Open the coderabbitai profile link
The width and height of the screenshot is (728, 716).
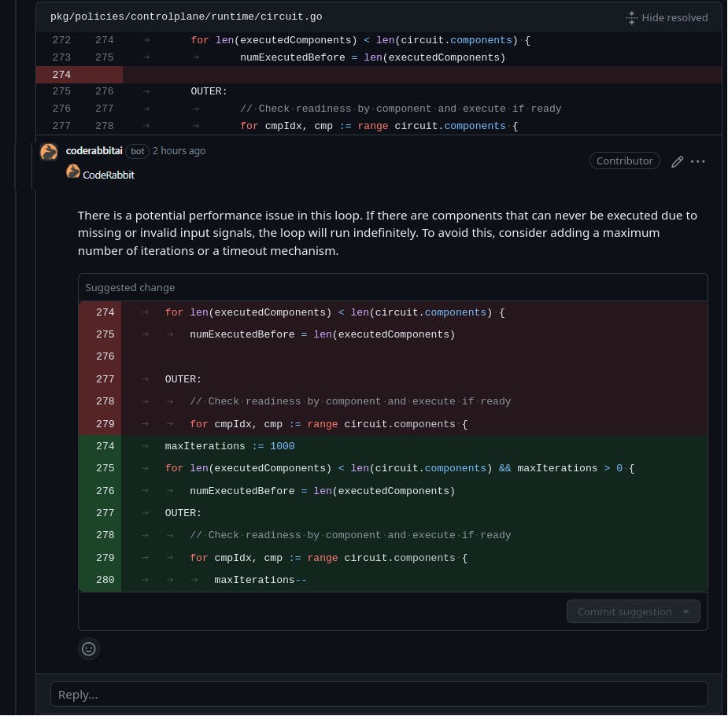(x=94, y=151)
